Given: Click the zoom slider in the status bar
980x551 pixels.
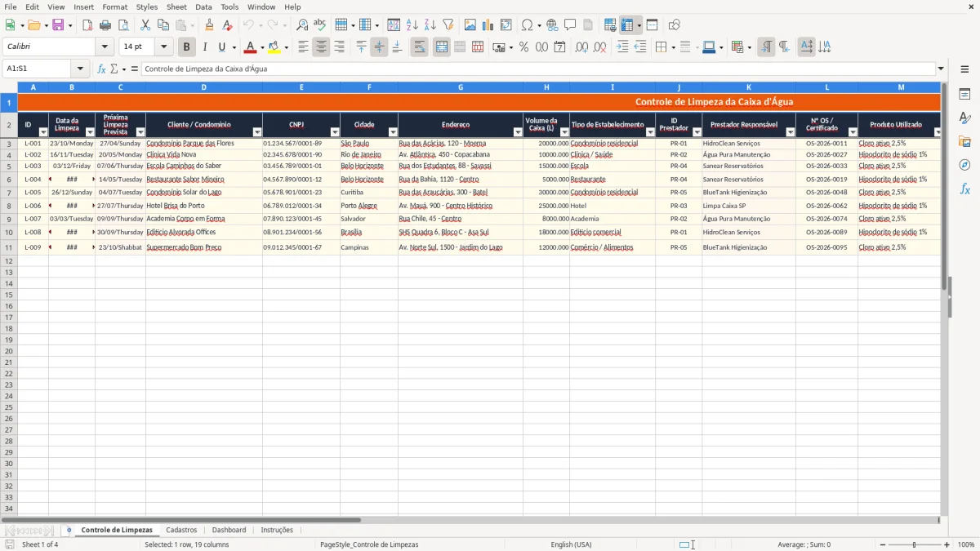Looking at the screenshot, I should pyautogui.click(x=913, y=544).
